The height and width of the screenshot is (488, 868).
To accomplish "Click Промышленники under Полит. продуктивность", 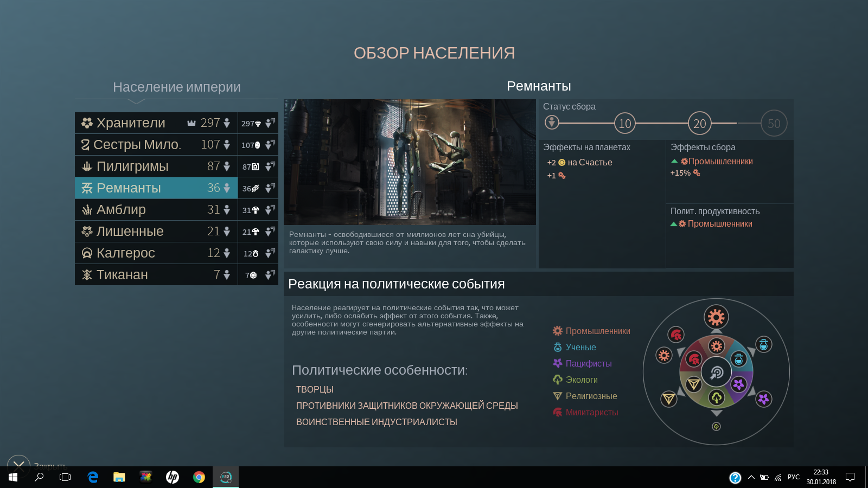I will pos(711,224).
